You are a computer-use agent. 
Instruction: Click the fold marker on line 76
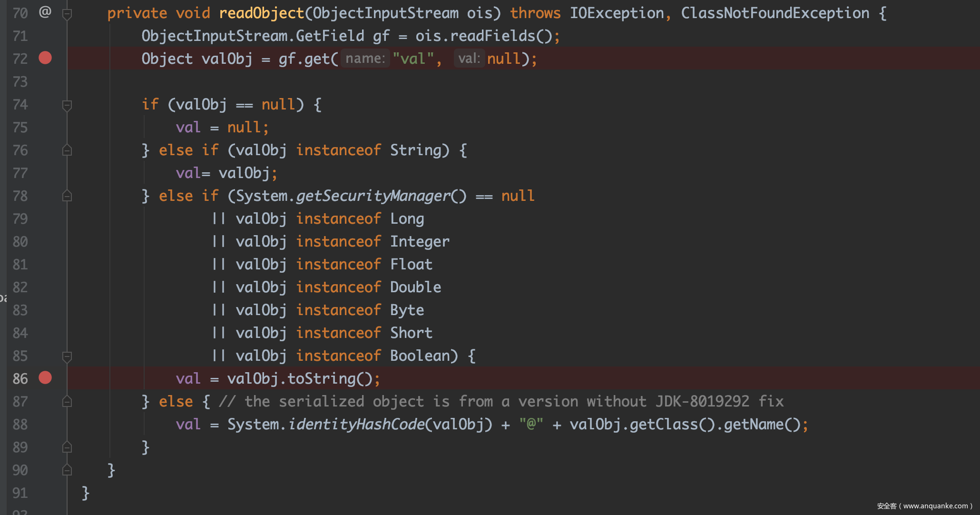[x=67, y=150]
